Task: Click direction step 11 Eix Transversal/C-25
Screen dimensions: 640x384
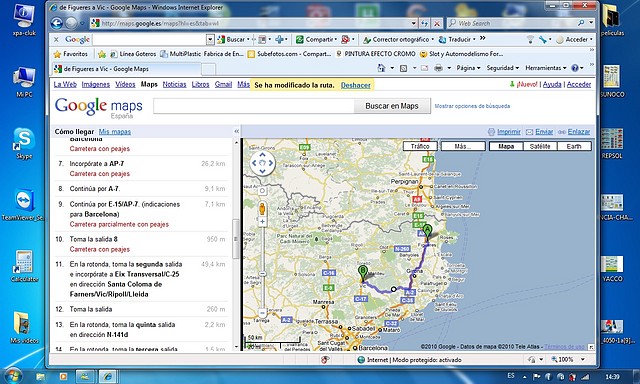Action: coord(141,279)
